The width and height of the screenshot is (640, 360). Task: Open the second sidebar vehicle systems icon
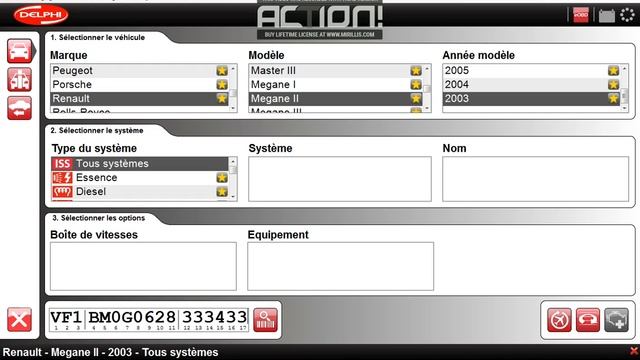point(19,79)
